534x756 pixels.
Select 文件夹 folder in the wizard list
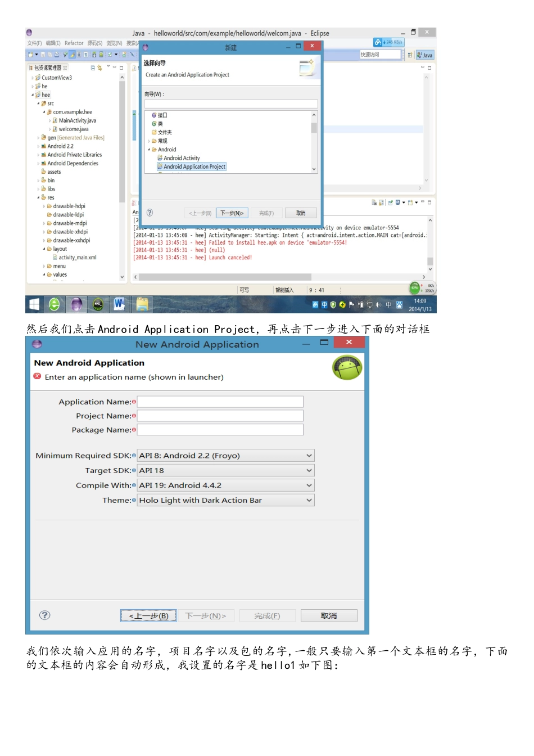click(x=162, y=132)
